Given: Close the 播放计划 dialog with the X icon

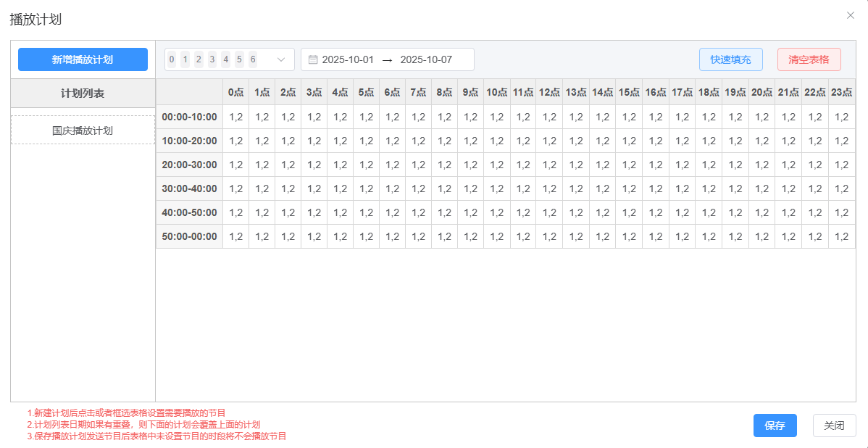Looking at the screenshot, I should (x=851, y=15).
